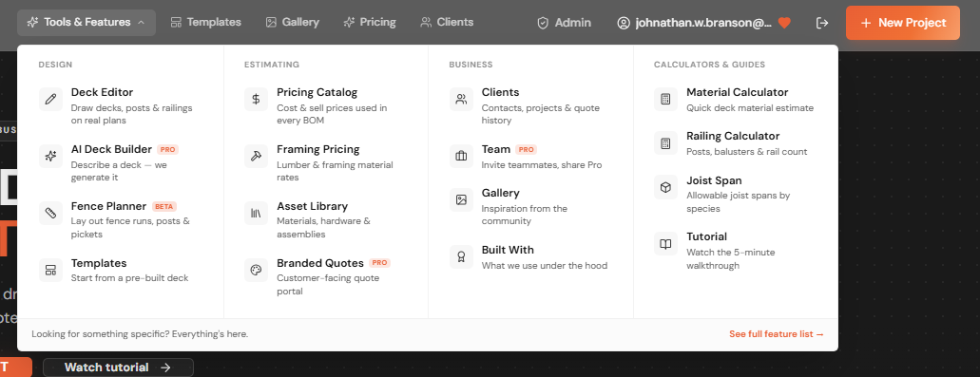Screen dimensions: 980x377
Task: Click 'Allowable joist spans by species' text
Action: 739,202
